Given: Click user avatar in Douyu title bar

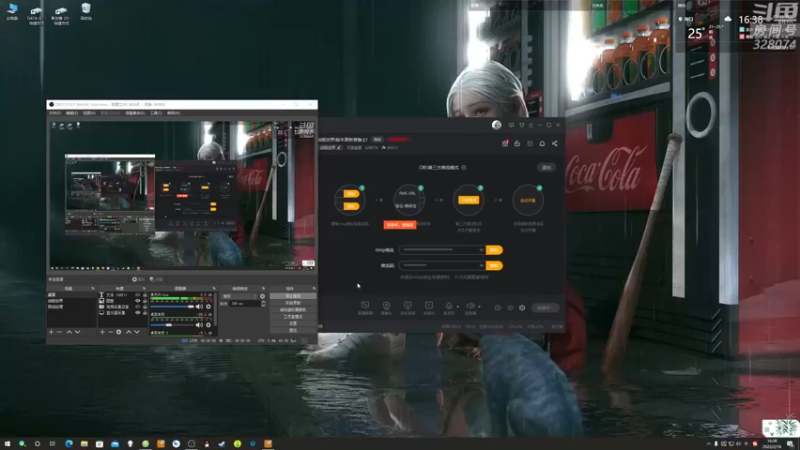Looking at the screenshot, I should coord(496,125).
